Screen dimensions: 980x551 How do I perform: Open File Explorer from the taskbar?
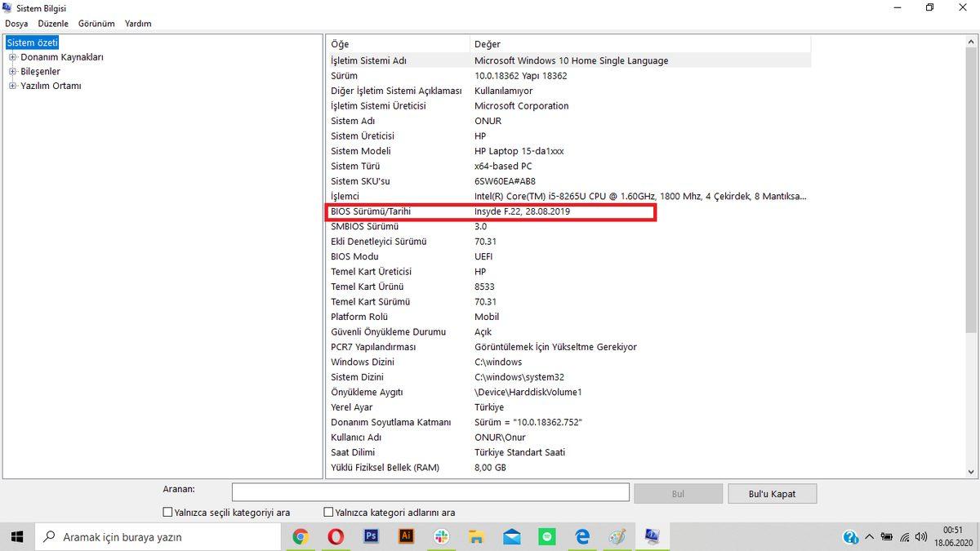click(476, 536)
